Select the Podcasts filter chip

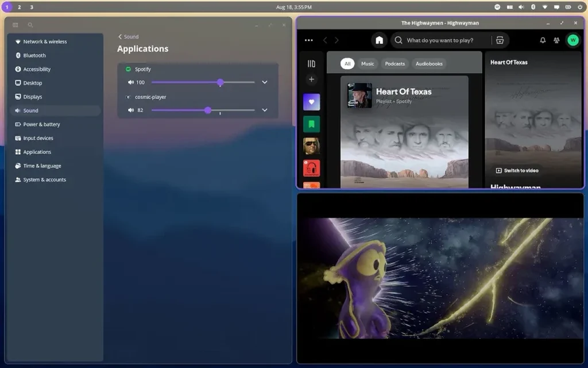pyautogui.click(x=395, y=64)
